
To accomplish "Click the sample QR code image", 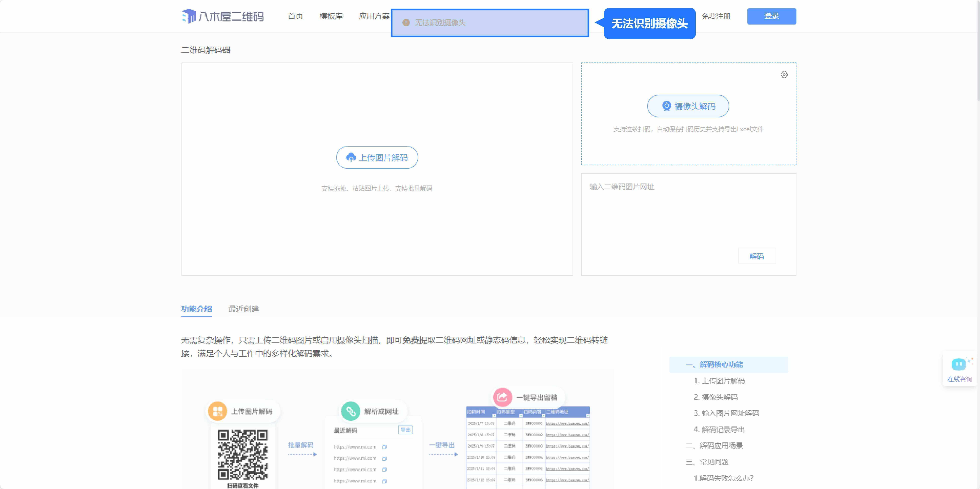I will pyautogui.click(x=243, y=455).
